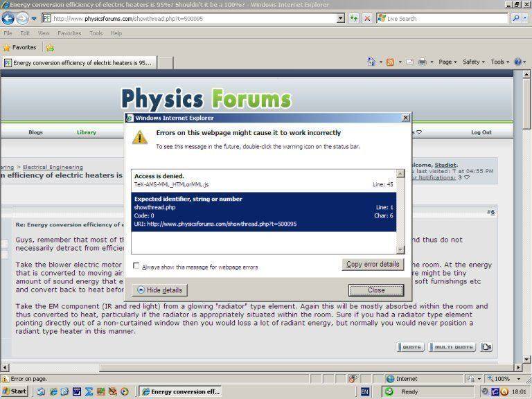Launch Microsoft Word from Quick Launch

pyautogui.click(x=77, y=391)
